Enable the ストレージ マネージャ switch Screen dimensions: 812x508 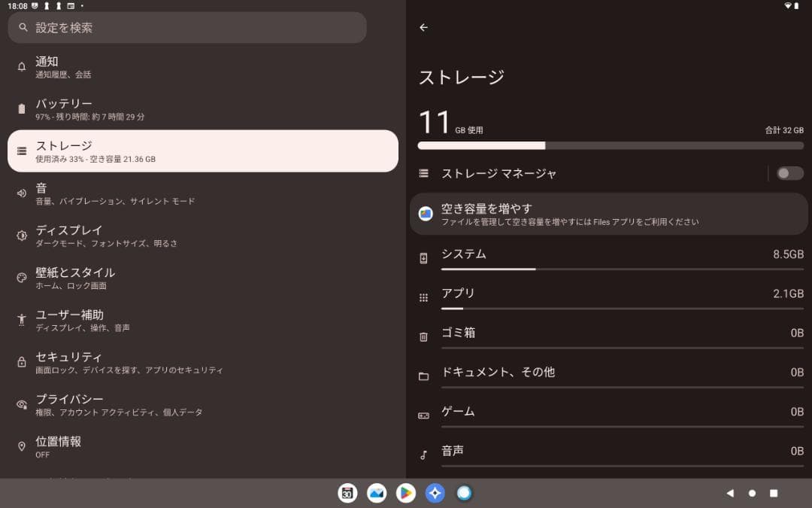[x=790, y=173]
